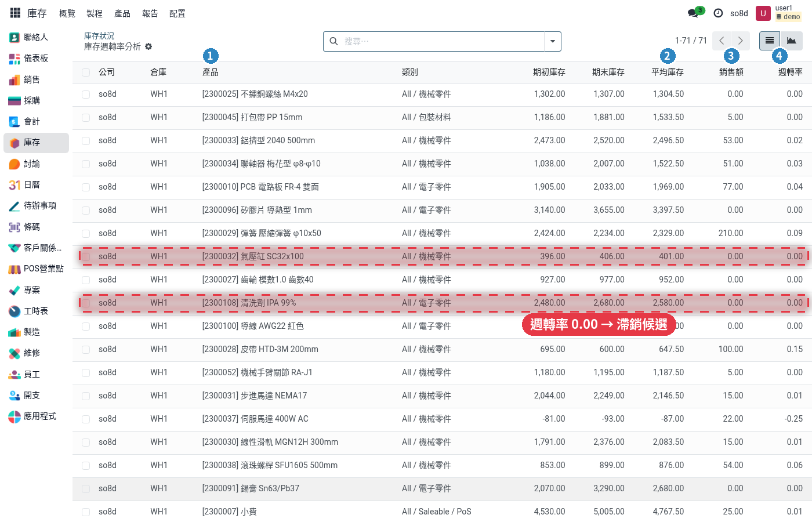Screen dimensions: 812x522
Task: Open the 產品 top menu
Action: click(122, 13)
